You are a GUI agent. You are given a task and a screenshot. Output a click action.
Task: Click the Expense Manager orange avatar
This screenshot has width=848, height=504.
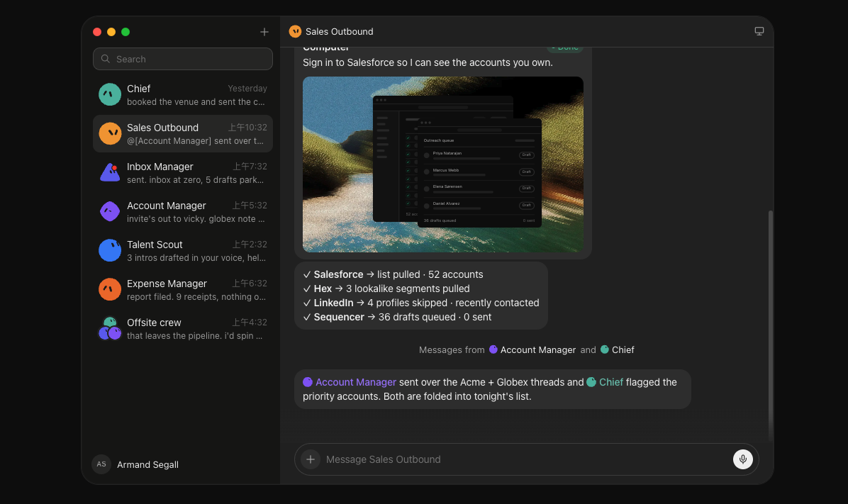point(110,289)
